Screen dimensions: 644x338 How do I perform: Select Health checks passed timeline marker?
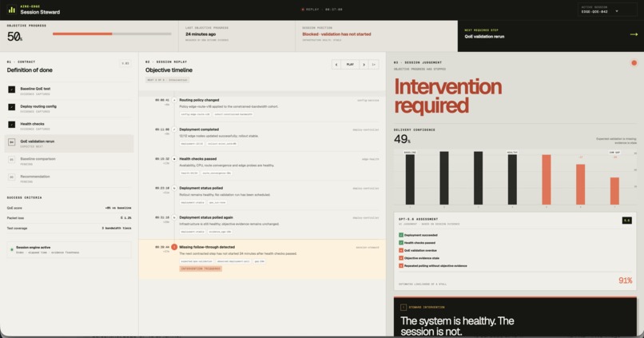pos(174,159)
